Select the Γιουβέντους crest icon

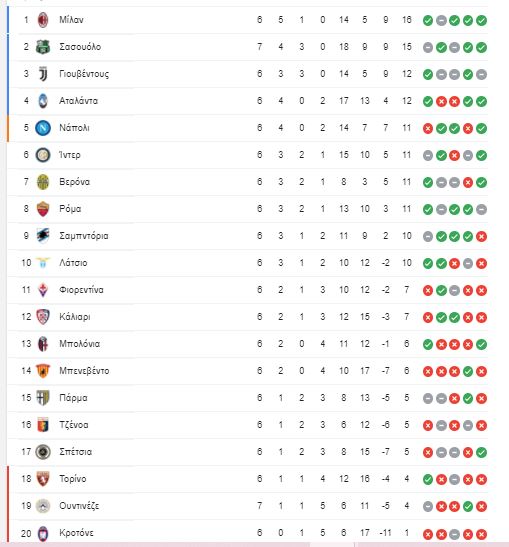43,74
